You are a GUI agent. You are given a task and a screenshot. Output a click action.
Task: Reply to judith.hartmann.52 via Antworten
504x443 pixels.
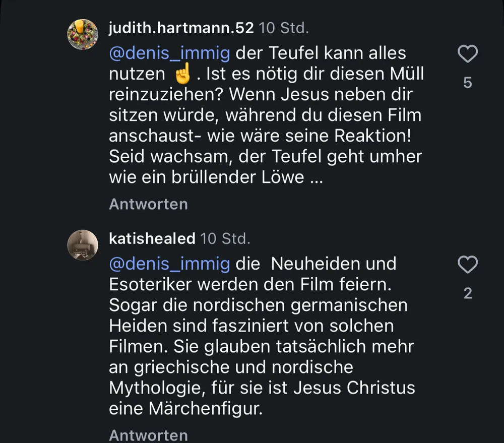[149, 204]
